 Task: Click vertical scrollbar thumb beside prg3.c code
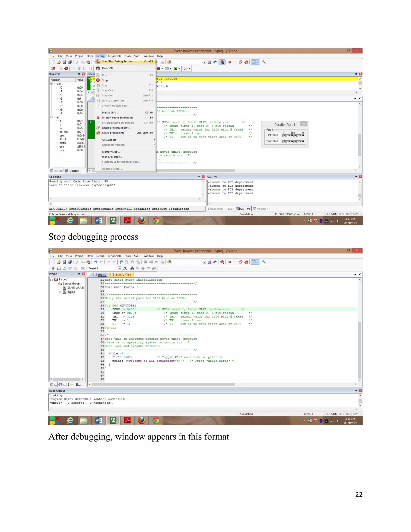click(359, 350)
